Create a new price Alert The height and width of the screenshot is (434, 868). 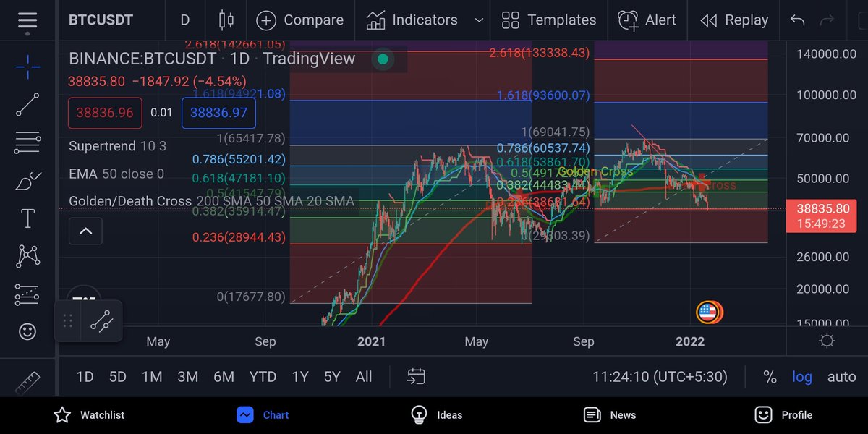click(647, 20)
